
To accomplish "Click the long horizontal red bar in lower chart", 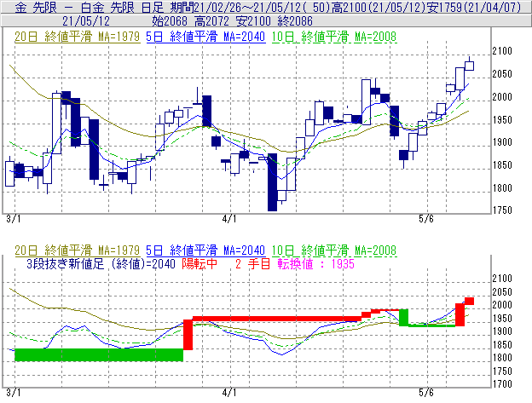I will 277,319.
